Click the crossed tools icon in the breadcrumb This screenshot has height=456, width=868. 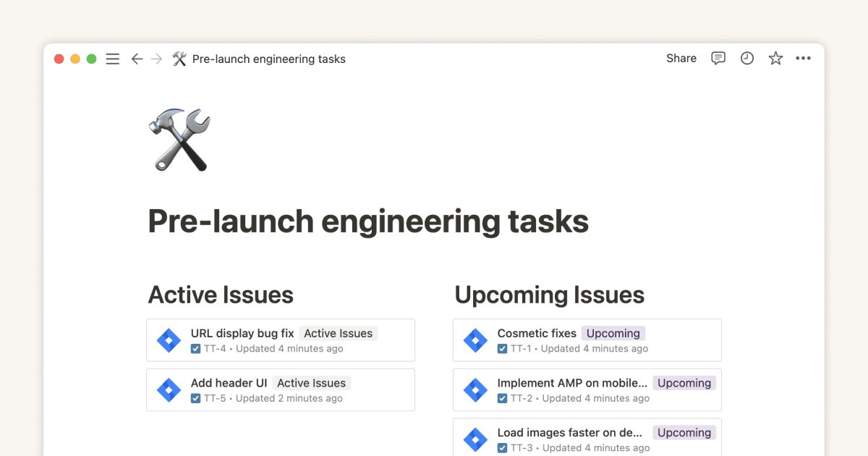coord(179,59)
